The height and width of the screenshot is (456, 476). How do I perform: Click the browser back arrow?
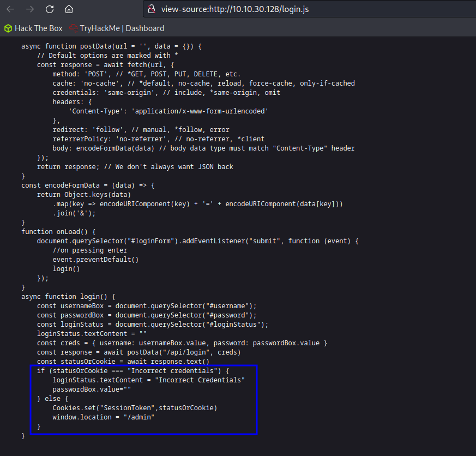(x=10, y=9)
